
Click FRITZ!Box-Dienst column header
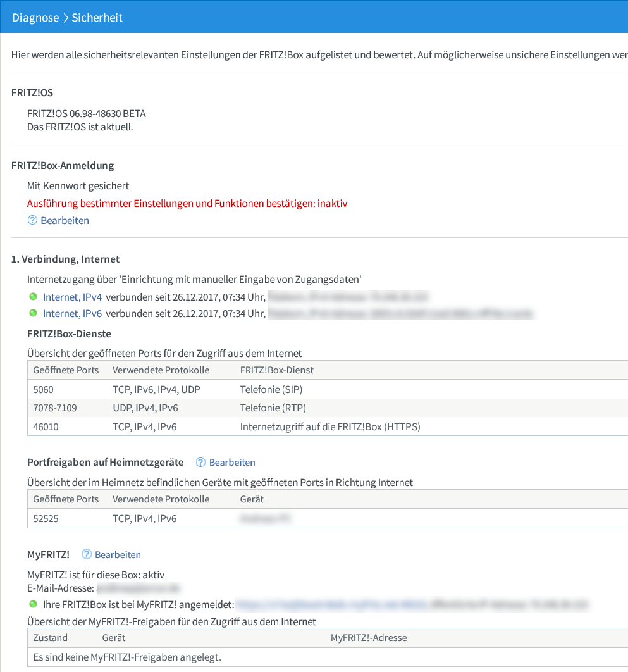[x=277, y=370]
